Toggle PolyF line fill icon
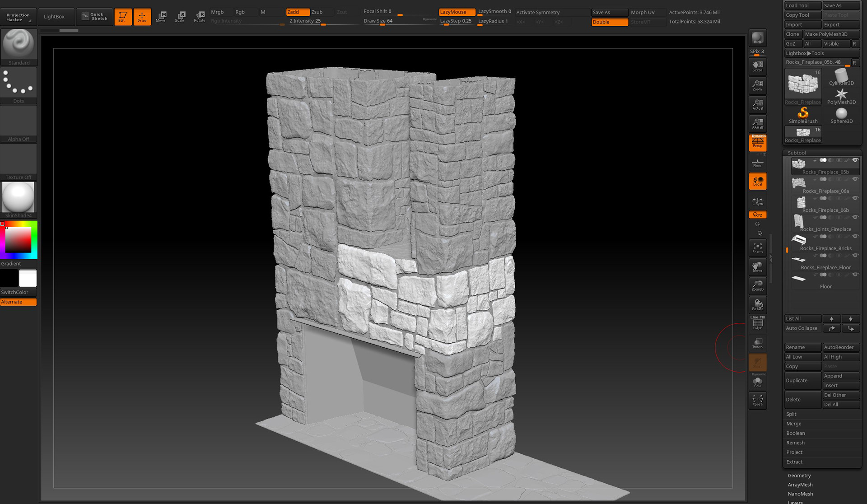The width and height of the screenshot is (867, 504). (757, 323)
